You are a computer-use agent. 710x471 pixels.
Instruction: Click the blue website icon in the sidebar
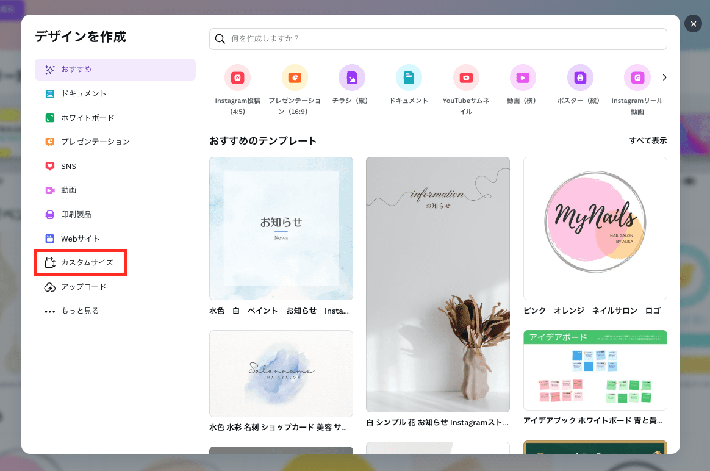pos(50,238)
